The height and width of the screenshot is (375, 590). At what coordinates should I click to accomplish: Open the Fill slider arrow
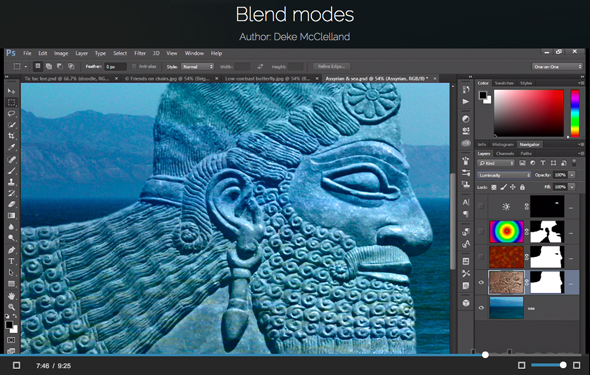point(572,187)
